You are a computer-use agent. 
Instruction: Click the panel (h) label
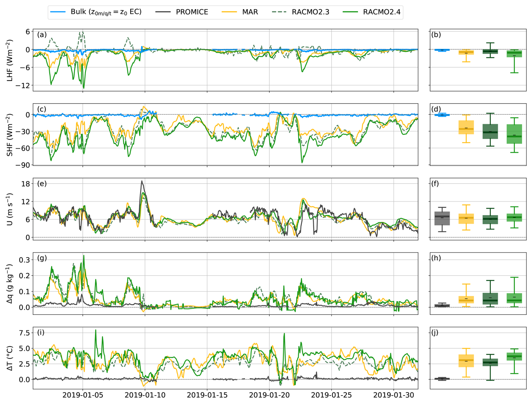click(x=436, y=258)
